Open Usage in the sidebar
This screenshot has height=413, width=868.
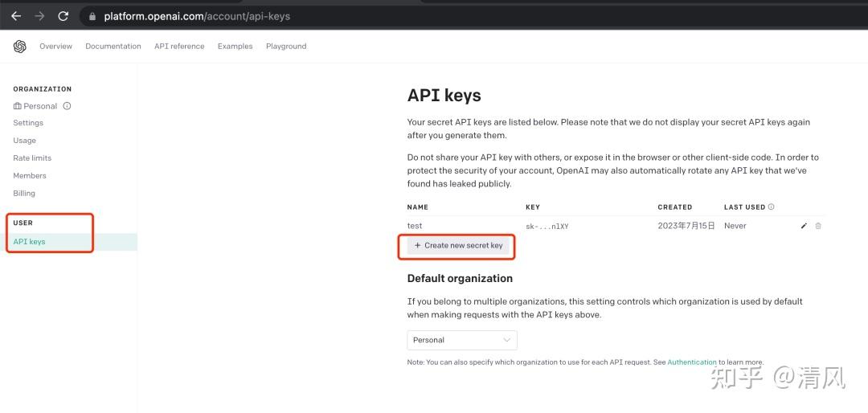24,141
